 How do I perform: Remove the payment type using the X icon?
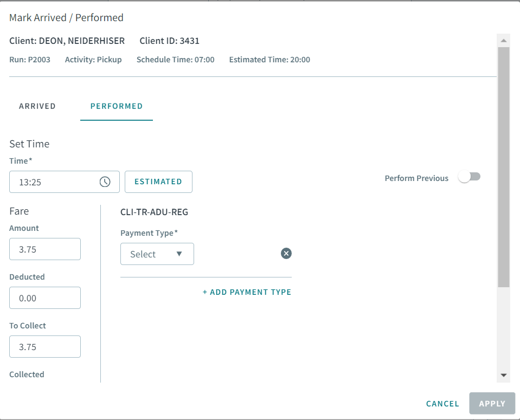286,253
